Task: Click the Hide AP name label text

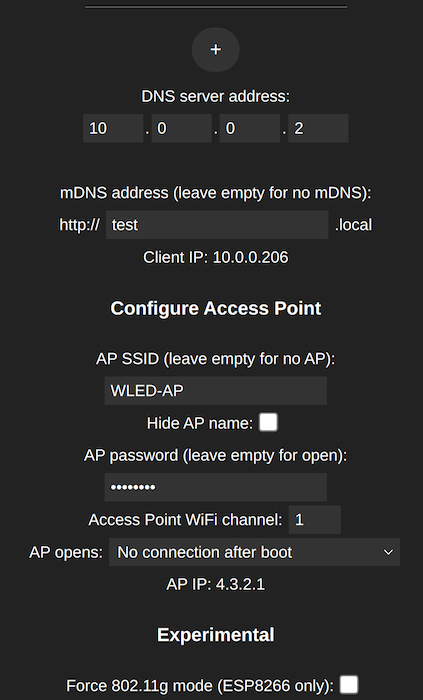Action: 200,423
